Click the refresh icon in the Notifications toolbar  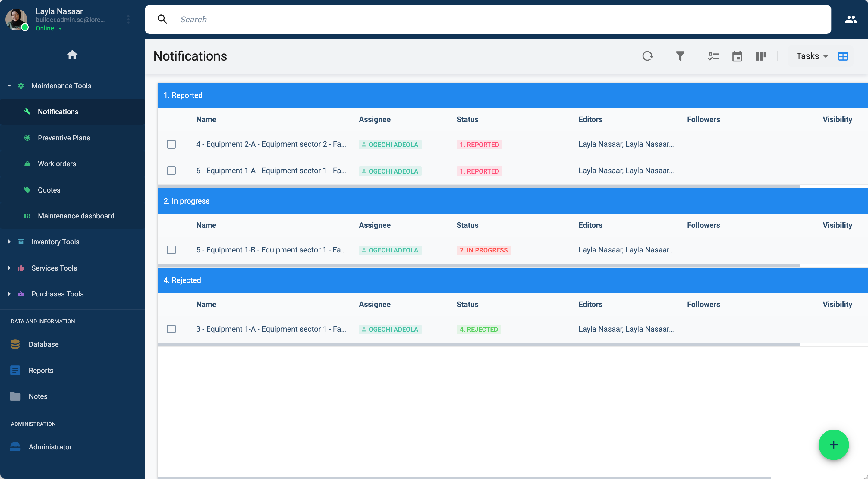click(647, 56)
